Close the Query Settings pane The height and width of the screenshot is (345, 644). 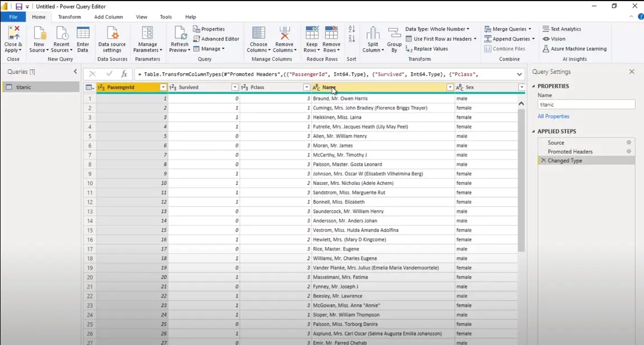point(632,72)
